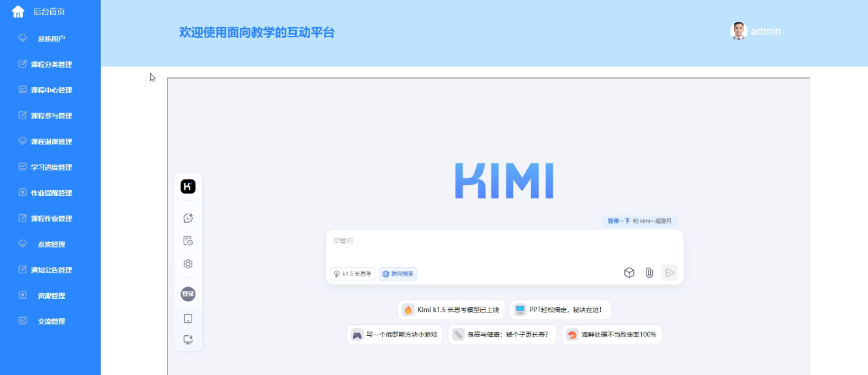
Task: Open 系统用户 menu
Action: (50, 38)
